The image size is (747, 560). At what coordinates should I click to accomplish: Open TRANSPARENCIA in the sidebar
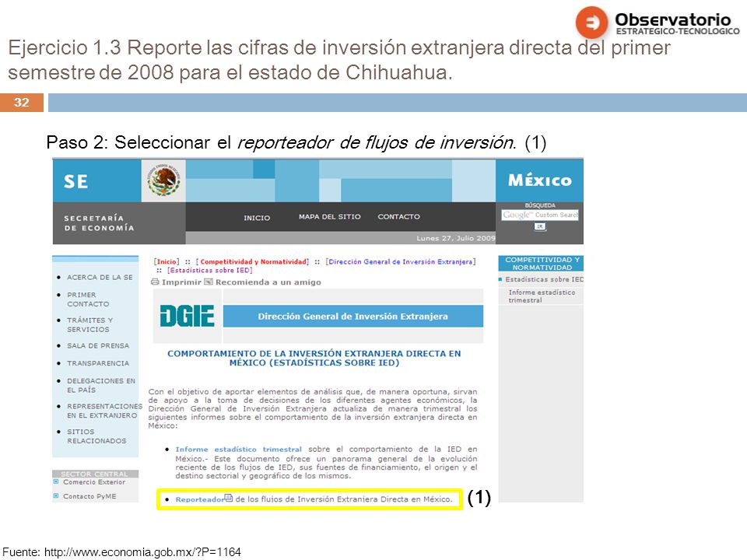pos(98,363)
